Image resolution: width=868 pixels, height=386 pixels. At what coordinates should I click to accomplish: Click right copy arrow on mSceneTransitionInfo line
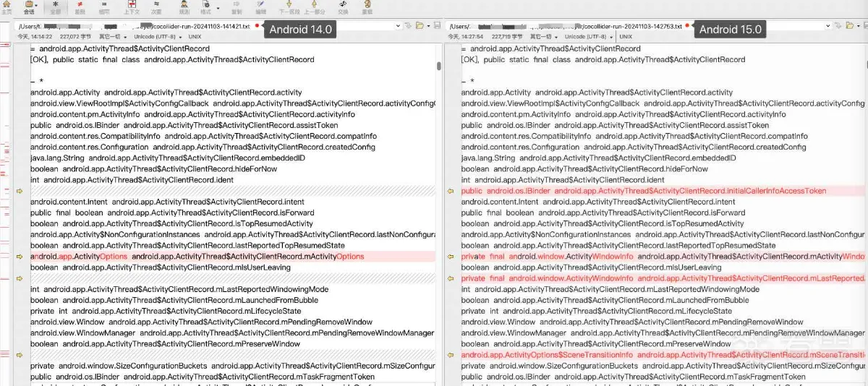point(451,355)
